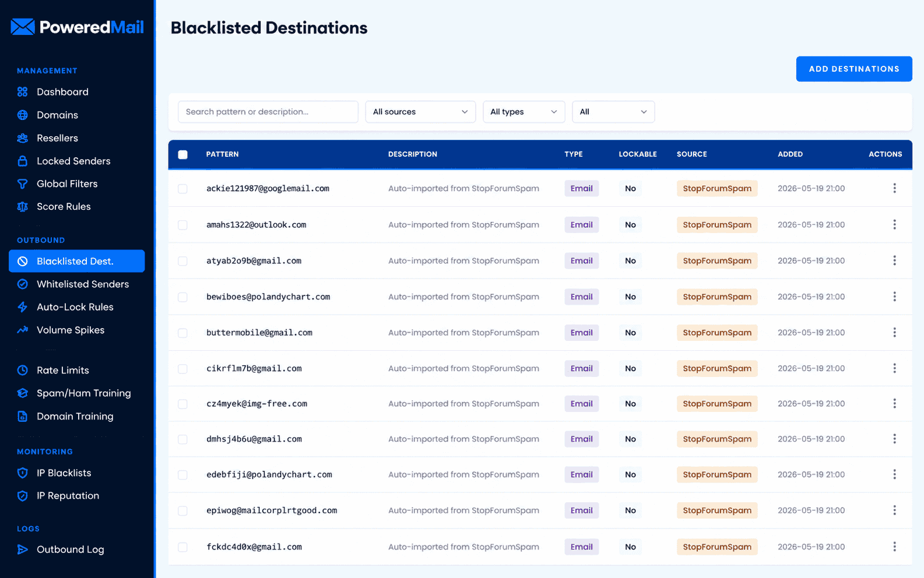Click the Domains globe icon

(x=23, y=115)
